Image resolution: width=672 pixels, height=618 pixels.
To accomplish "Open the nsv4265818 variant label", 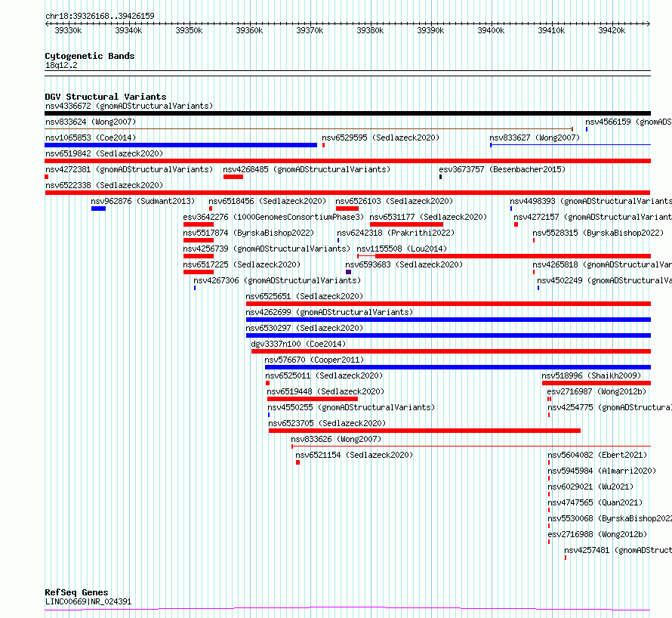I will pos(602,264).
